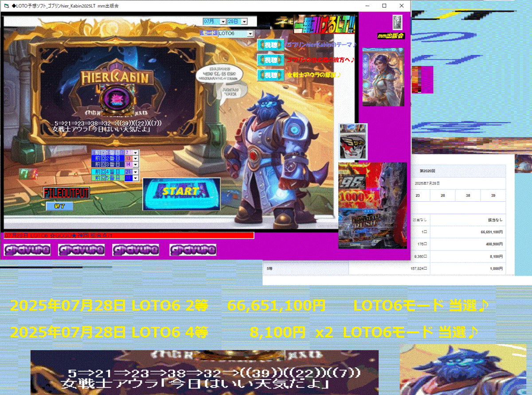Click the 終了 exit button
This screenshot has width=532, height=395.
pyautogui.click(x=59, y=206)
